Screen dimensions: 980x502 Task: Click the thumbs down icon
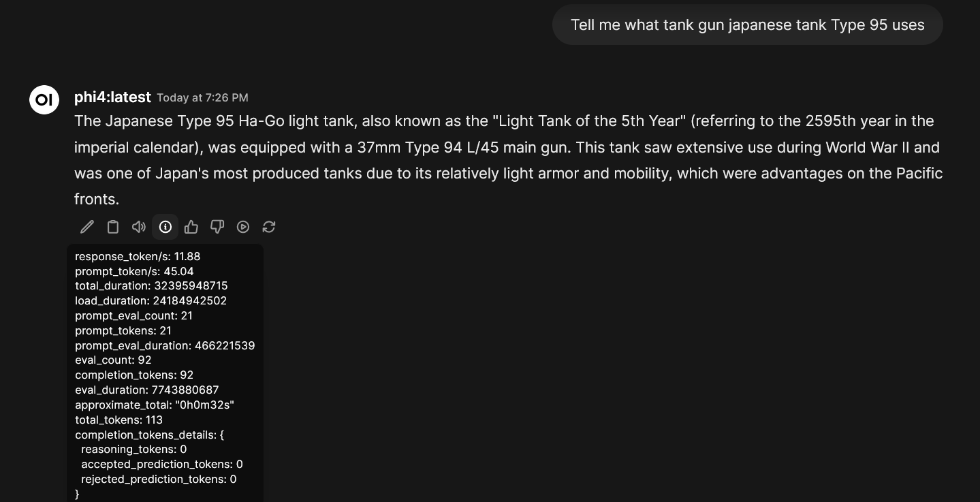click(x=217, y=227)
